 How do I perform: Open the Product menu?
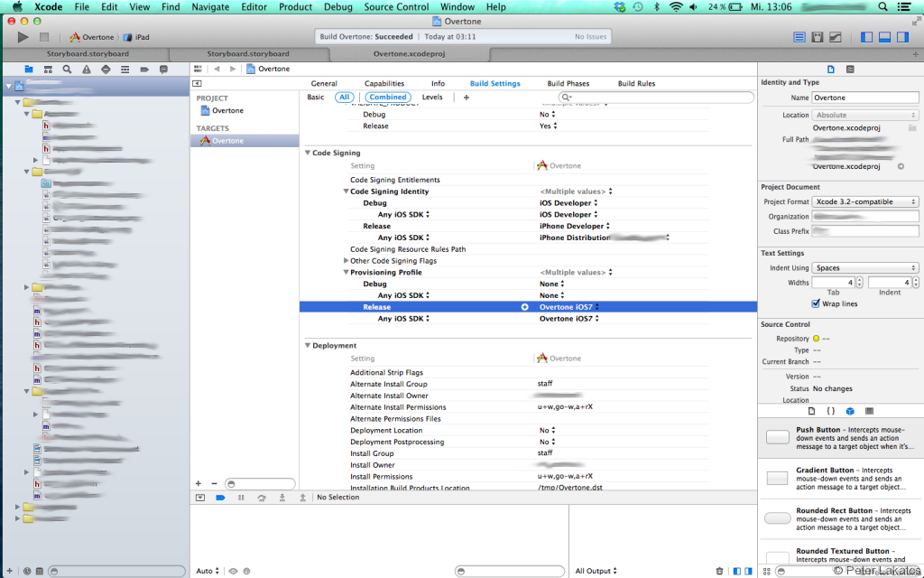point(295,7)
